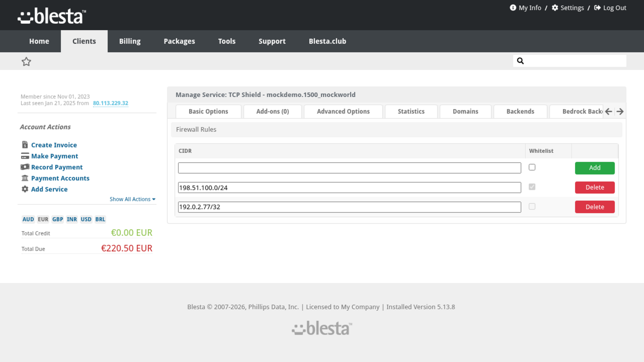Switch to Domains tab
Screen dimensions: 644x362
point(466,112)
